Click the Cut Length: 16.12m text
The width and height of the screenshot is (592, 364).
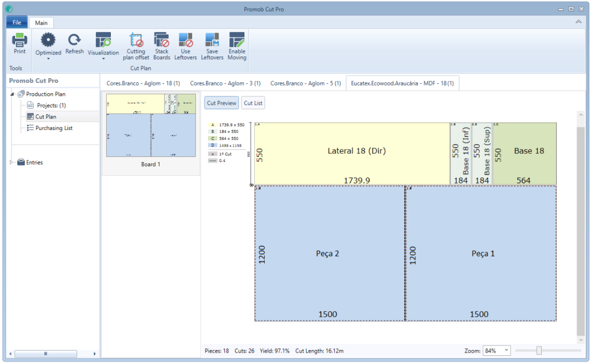(319, 351)
